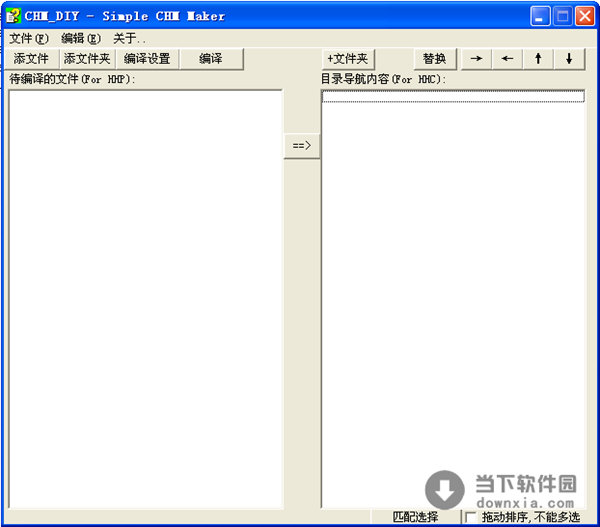Close the CHM_DIY window
The height and width of the screenshot is (527, 600).
(585, 16)
